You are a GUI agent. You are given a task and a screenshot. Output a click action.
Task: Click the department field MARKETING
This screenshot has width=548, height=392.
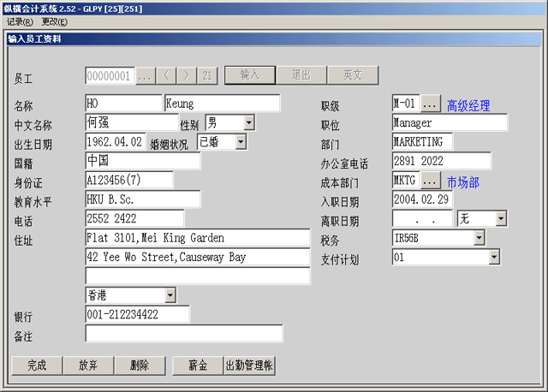pyautogui.click(x=422, y=142)
